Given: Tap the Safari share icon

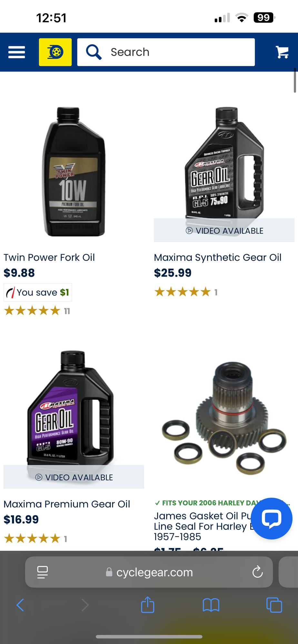Looking at the screenshot, I should (148, 605).
